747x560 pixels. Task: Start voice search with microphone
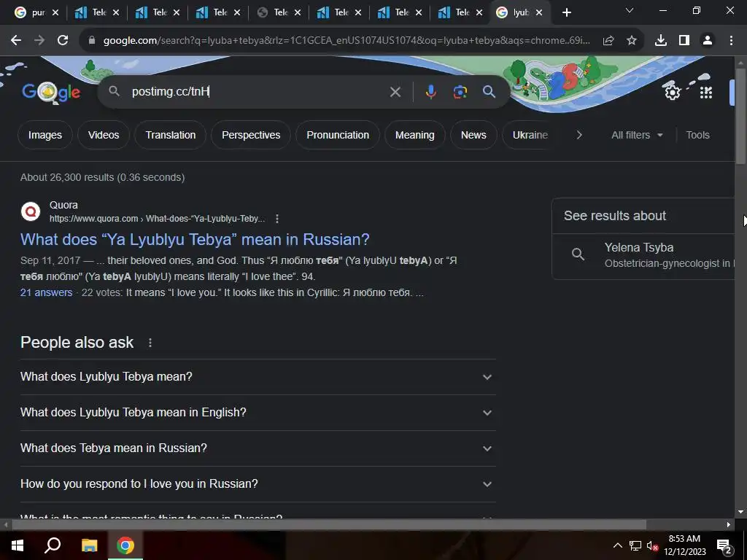430,91
